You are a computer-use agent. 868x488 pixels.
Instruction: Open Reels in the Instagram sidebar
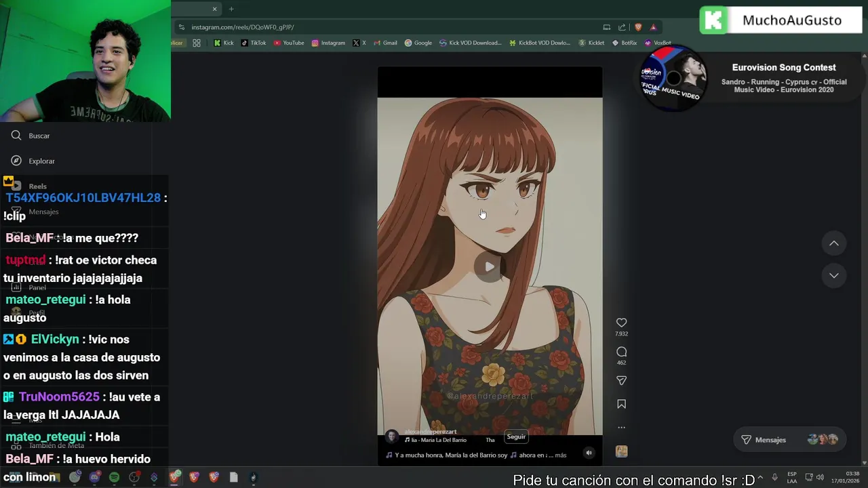(28, 186)
